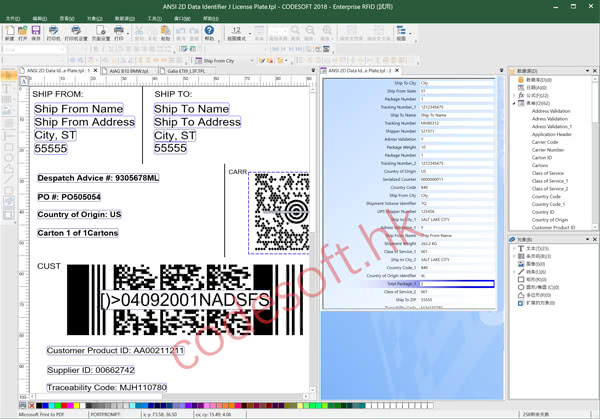The width and height of the screenshot is (600, 419).
Task: Select the text tool in left toolbar
Action: (x=7, y=89)
